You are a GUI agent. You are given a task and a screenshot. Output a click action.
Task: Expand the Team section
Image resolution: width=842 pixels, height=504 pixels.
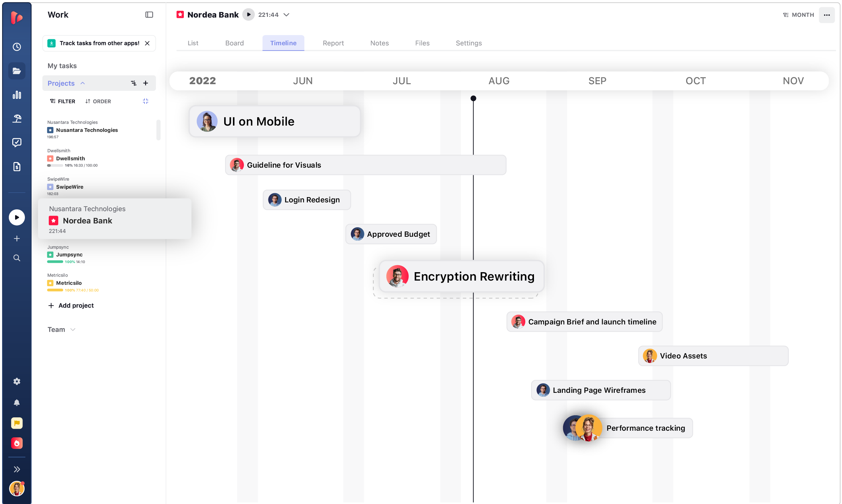point(62,329)
